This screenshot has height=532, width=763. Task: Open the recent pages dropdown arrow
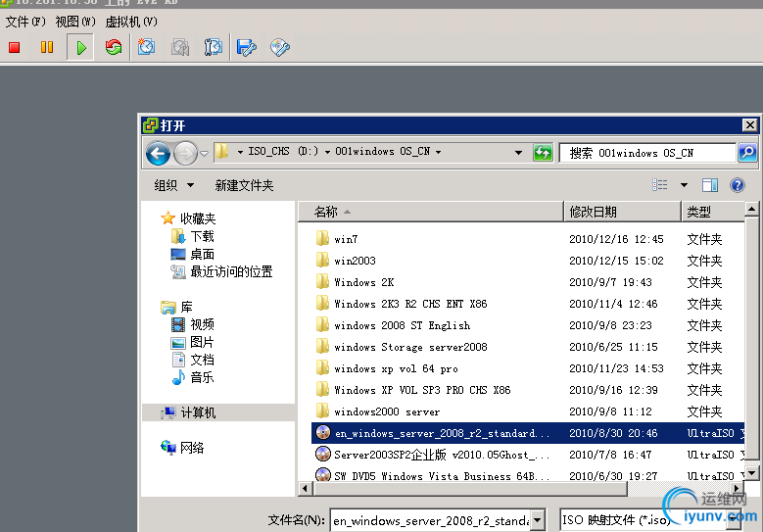point(205,153)
